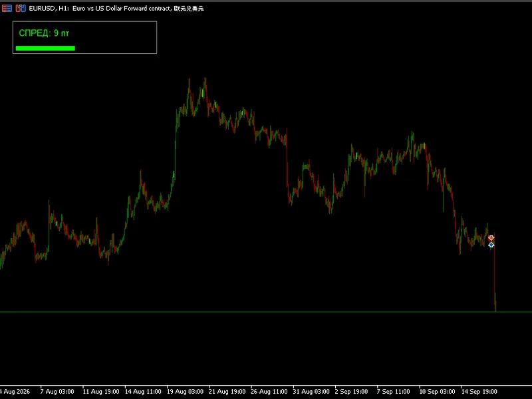Click the '7 Sep 11:00' time label
The width and height of the screenshot is (532, 399).
pyautogui.click(x=393, y=391)
